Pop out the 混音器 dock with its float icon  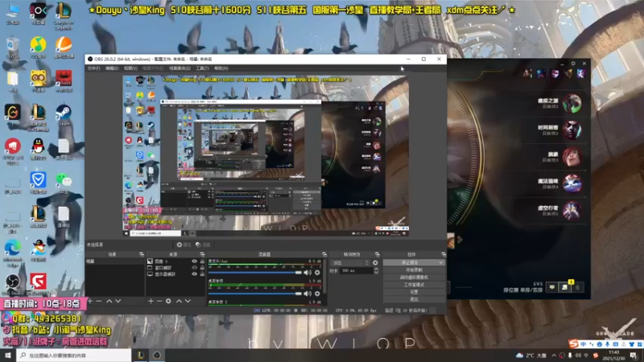pos(324,254)
